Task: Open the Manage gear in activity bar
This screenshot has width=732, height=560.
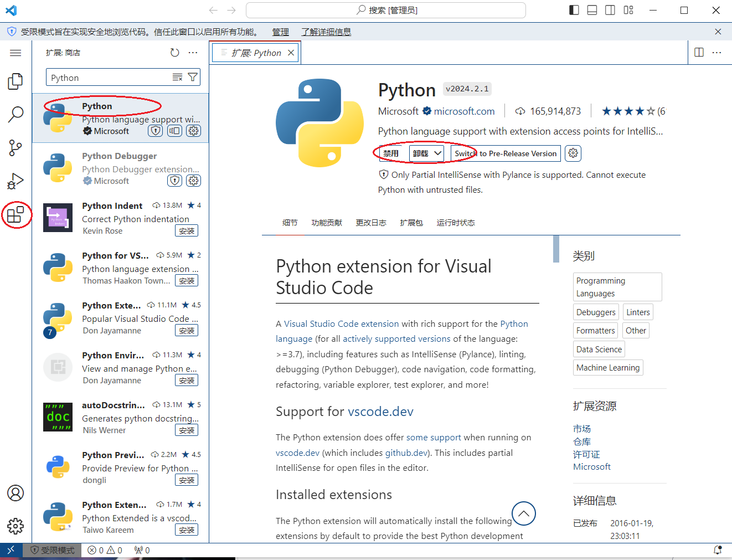Action: (x=16, y=526)
